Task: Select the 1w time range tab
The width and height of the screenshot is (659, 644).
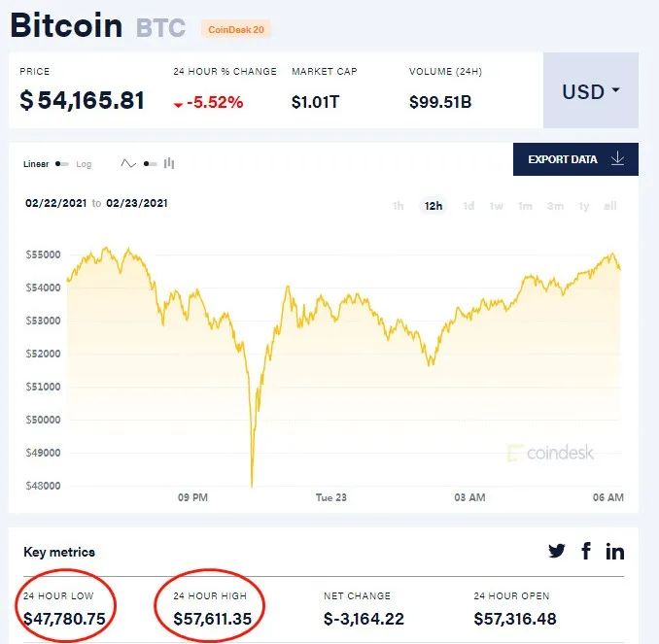Action: click(497, 206)
